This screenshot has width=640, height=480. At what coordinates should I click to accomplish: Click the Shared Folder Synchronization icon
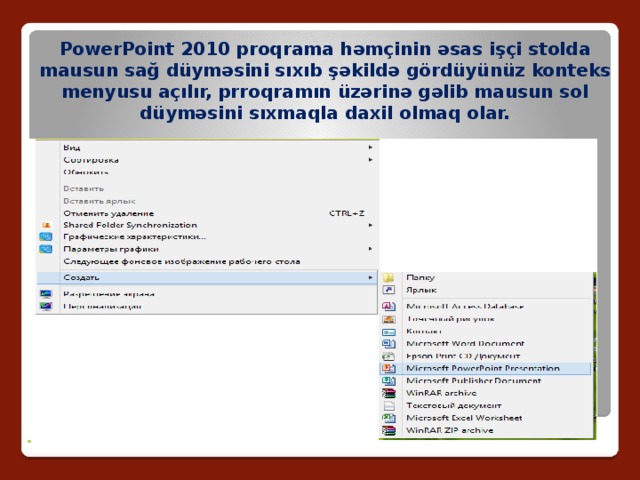click(x=47, y=225)
